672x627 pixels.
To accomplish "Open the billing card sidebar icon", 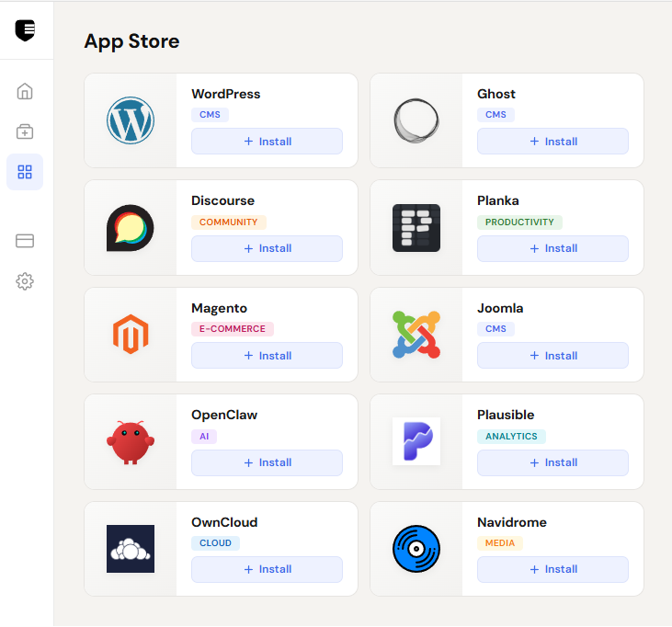I will [x=25, y=241].
